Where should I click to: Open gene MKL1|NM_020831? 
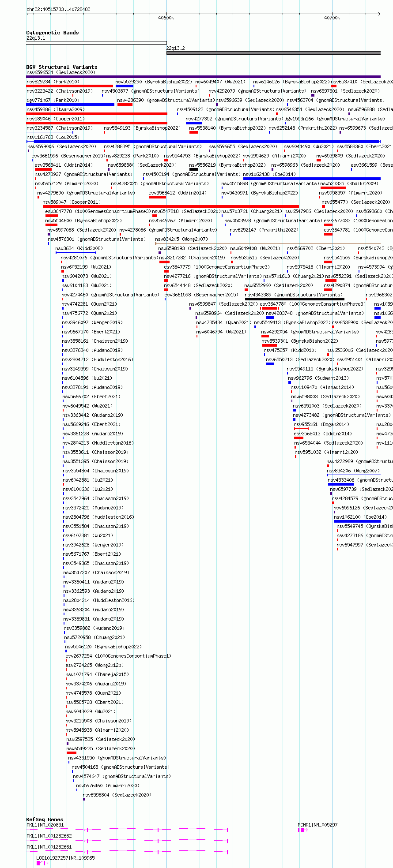pos(45,825)
